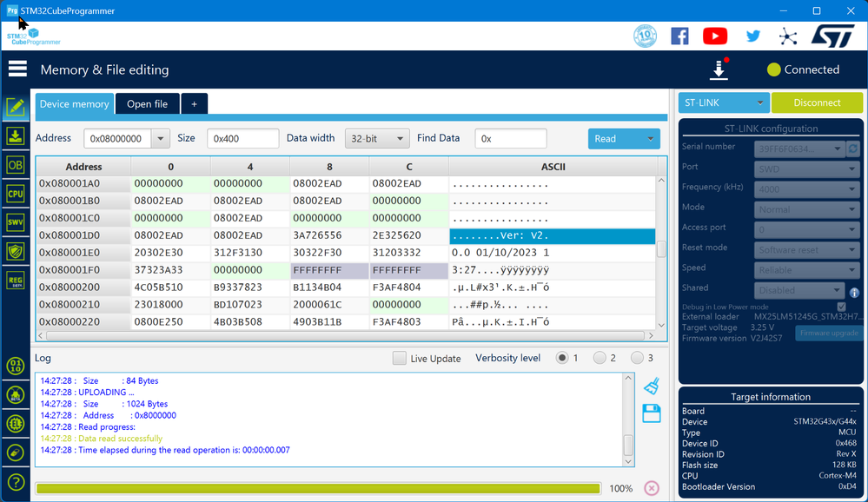The image size is (868, 502).
Task: Open the beta bug icon panel
Action: click(x=16, y=394)
